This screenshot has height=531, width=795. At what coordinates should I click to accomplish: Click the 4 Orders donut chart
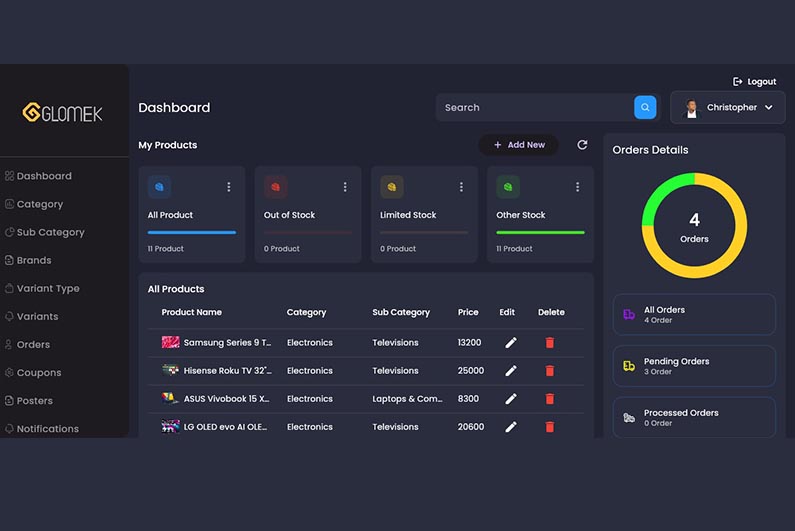(x=694, y=226)
